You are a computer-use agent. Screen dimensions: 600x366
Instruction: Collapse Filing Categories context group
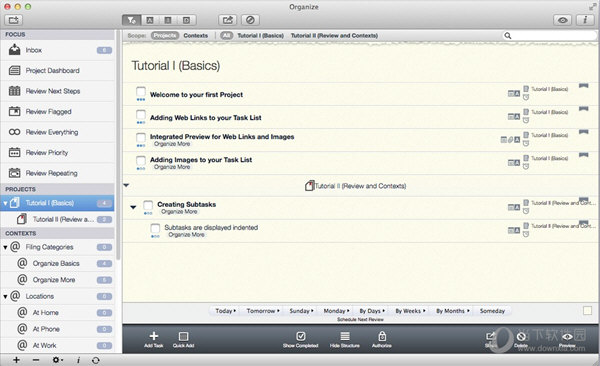[x=5, y=247]
